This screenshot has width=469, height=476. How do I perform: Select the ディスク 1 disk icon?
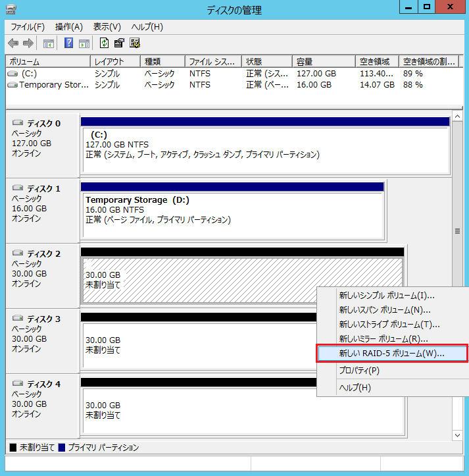click(18, 188)
